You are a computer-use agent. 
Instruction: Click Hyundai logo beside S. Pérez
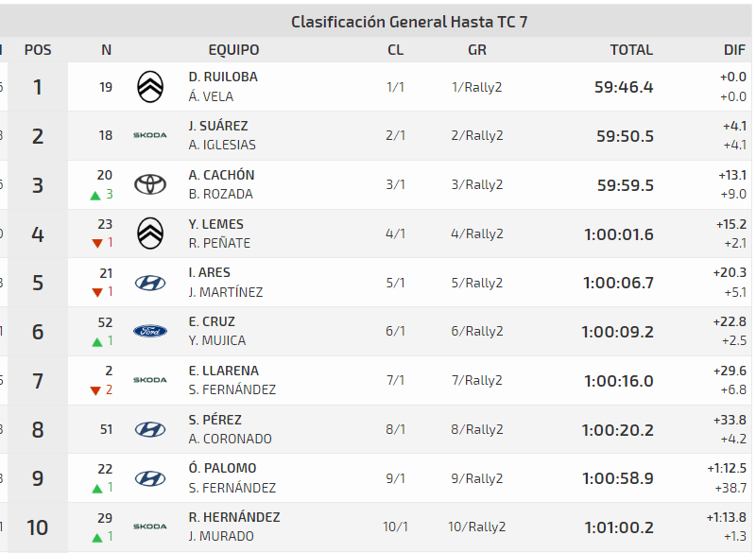tap(150, 429)
